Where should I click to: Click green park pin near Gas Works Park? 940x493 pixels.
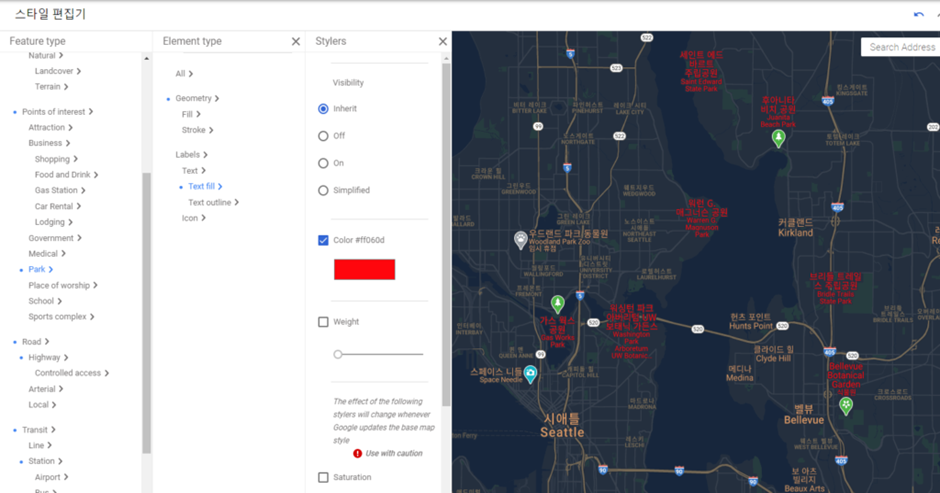[558, 304]
